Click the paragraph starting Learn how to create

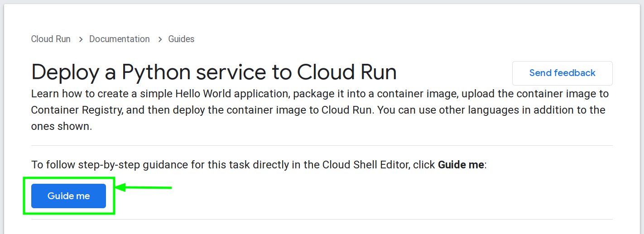coord(317,110)
